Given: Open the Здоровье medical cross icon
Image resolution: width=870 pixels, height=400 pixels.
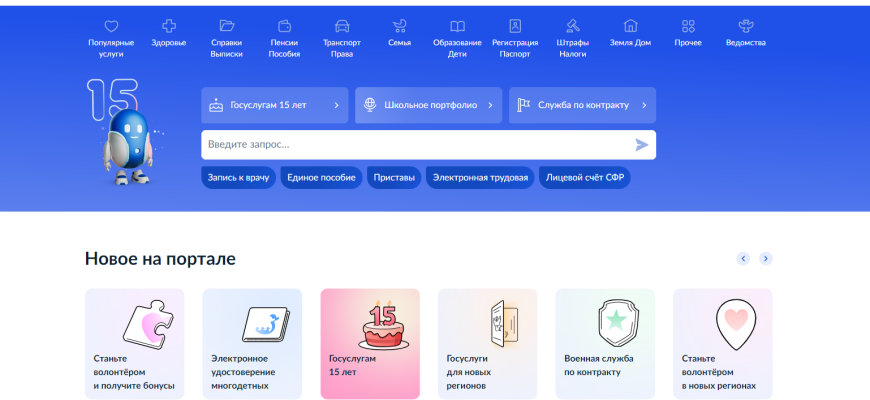Looking at the screenshot, I should 168,26.
